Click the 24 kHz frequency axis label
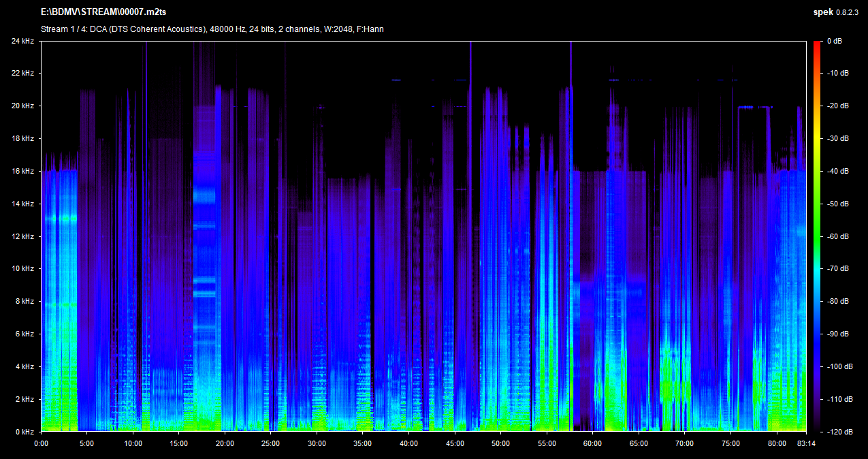 coord(22,41)
